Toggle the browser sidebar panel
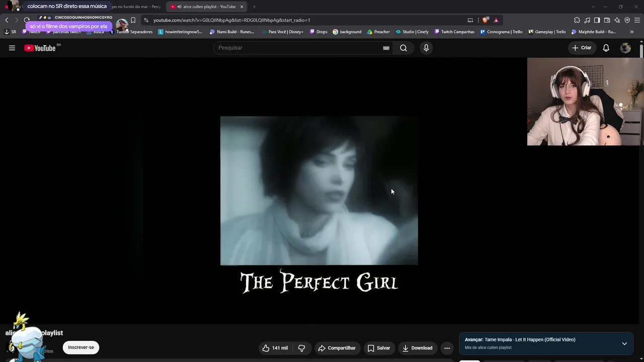This screenshot has width=644, height=362. [597, 20]
